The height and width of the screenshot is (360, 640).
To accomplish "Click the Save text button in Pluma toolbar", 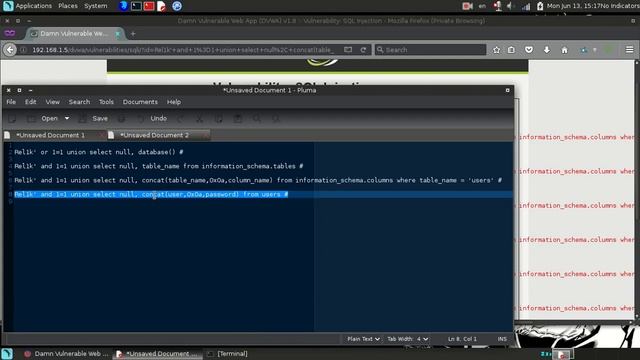I will click(100, 118).
